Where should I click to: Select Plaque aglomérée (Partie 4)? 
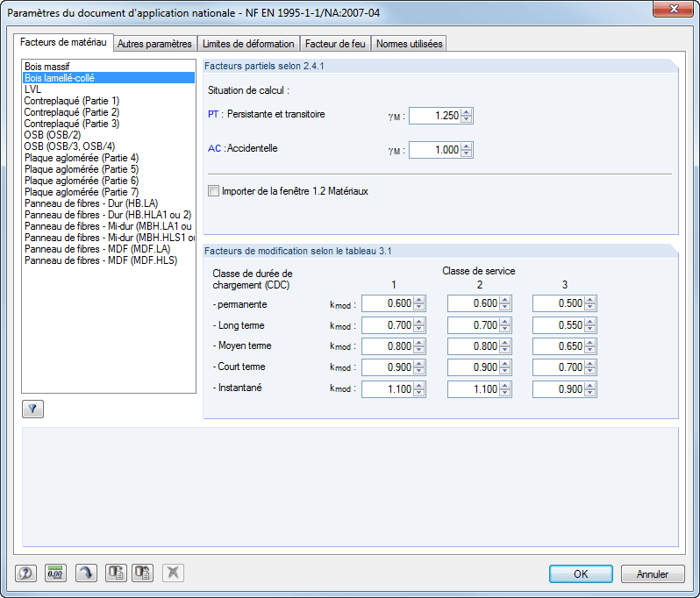109,158
